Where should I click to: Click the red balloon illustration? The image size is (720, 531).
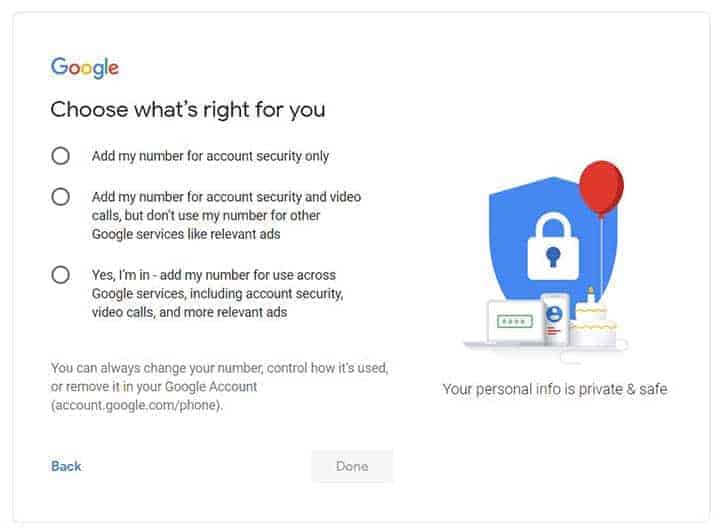pyautogui.click(x=601, y=187)
